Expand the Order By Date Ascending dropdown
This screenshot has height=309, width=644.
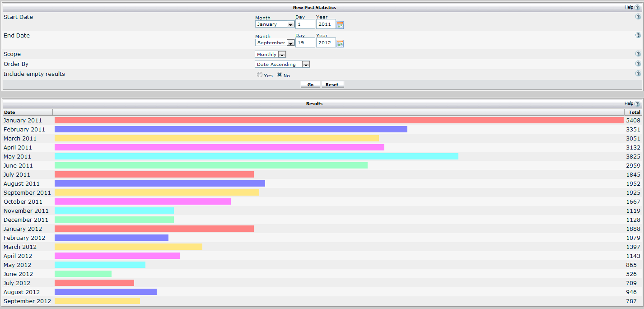click(x=282, y=64)
